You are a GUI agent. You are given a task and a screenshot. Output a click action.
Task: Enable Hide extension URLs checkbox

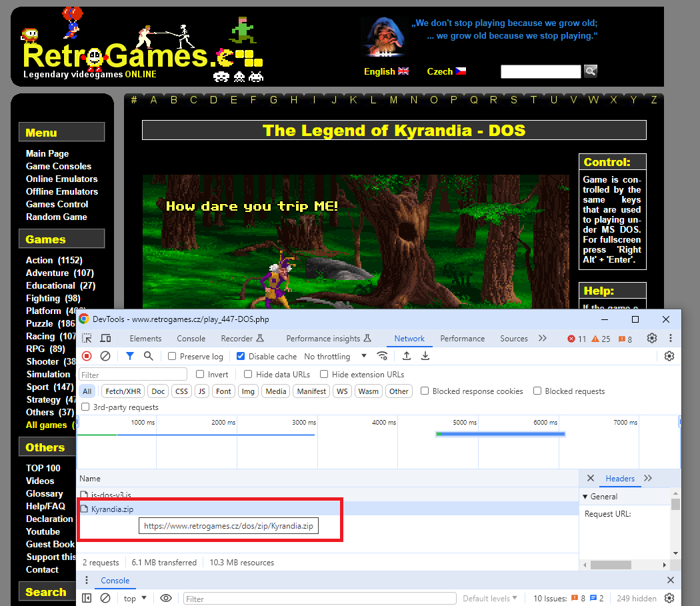click(x=324, y=374)
